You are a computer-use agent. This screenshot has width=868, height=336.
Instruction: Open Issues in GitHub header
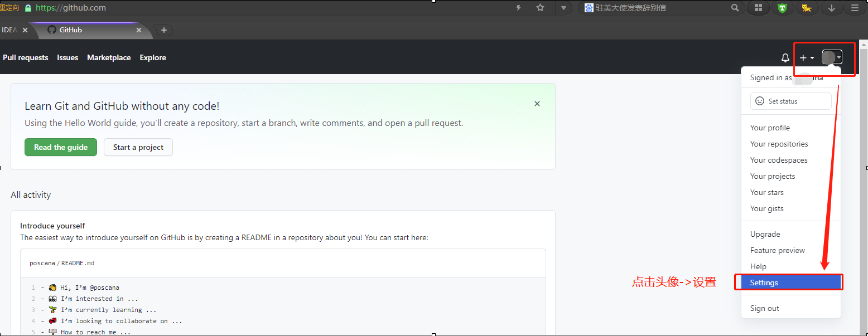pyautogui.click(x=67, y=57)
